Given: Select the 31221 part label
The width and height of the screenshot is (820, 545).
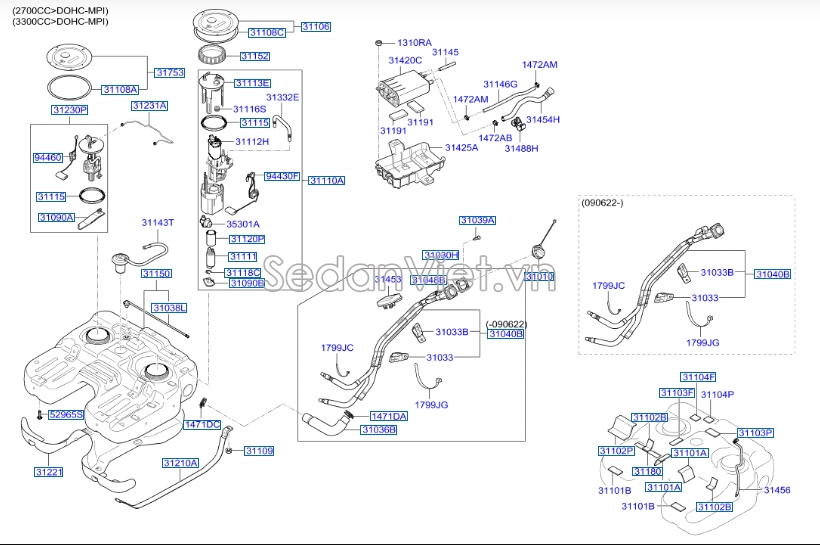Looking at the screenshot, I should click(48, 471).
